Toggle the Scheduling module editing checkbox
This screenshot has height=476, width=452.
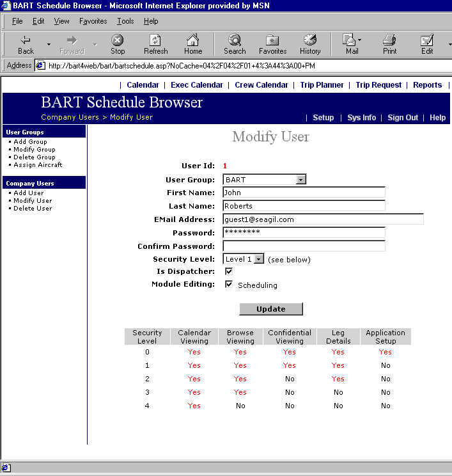coord(229,284)
